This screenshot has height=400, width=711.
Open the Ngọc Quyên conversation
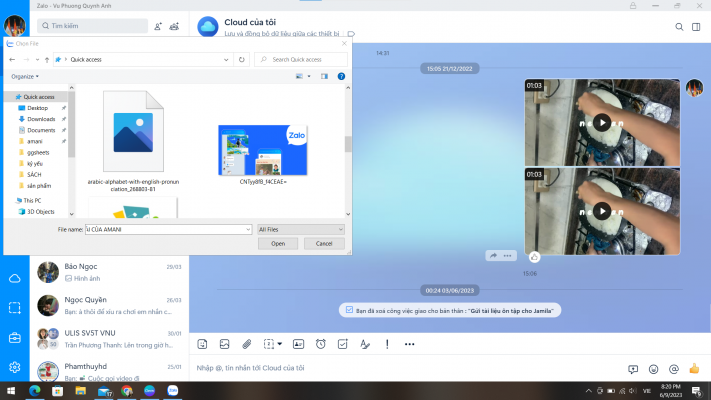coord(109,305)
